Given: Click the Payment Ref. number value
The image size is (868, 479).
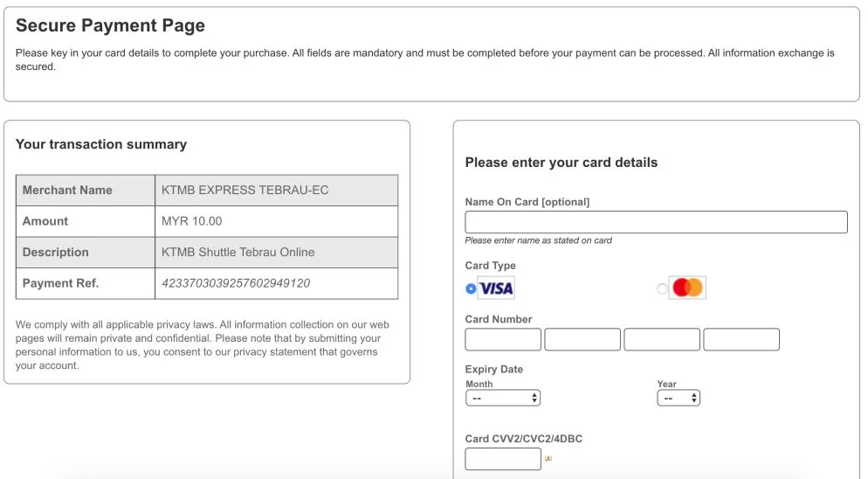Looking at the screenshot, I should (x=236, y=283).
